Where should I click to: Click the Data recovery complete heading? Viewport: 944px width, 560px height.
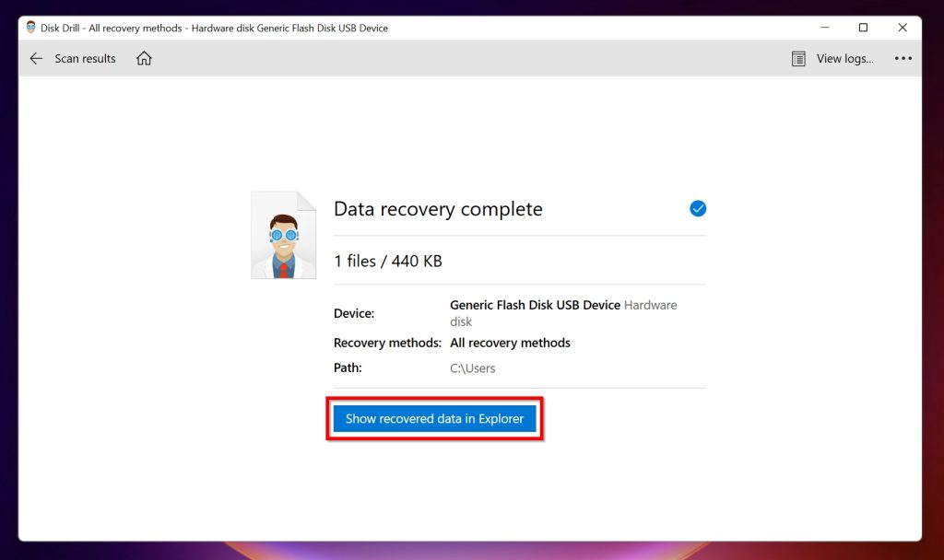(438, 209)
